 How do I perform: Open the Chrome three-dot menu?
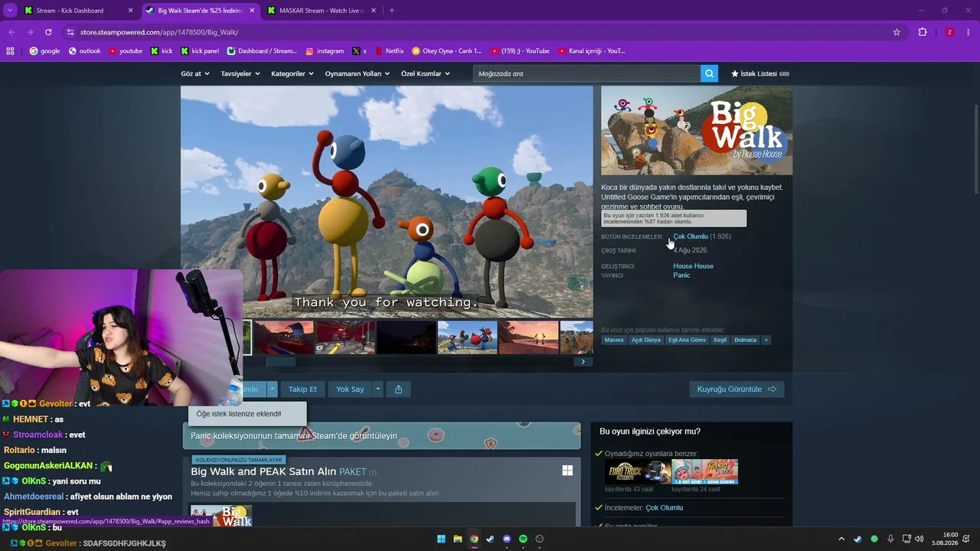coord(969,32)
